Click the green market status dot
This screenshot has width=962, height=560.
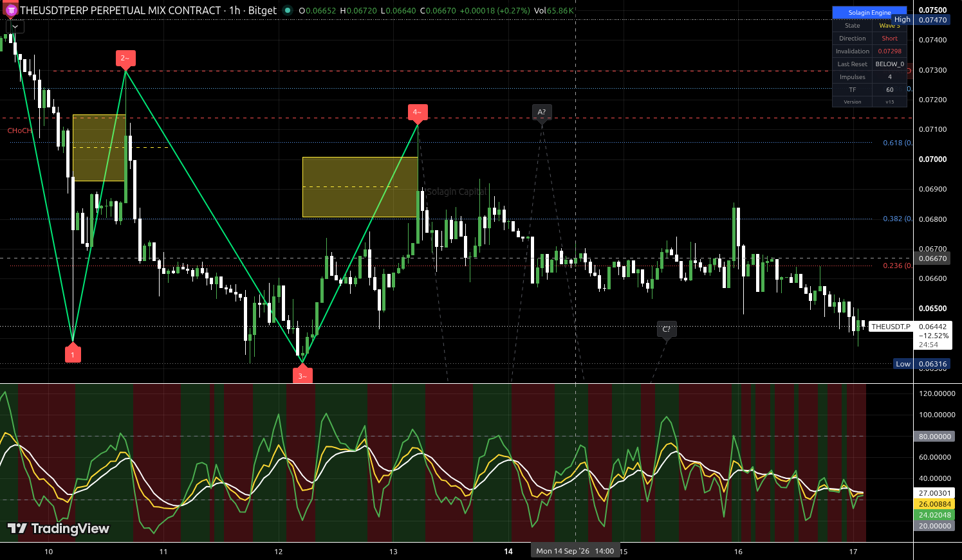point(287,10)
